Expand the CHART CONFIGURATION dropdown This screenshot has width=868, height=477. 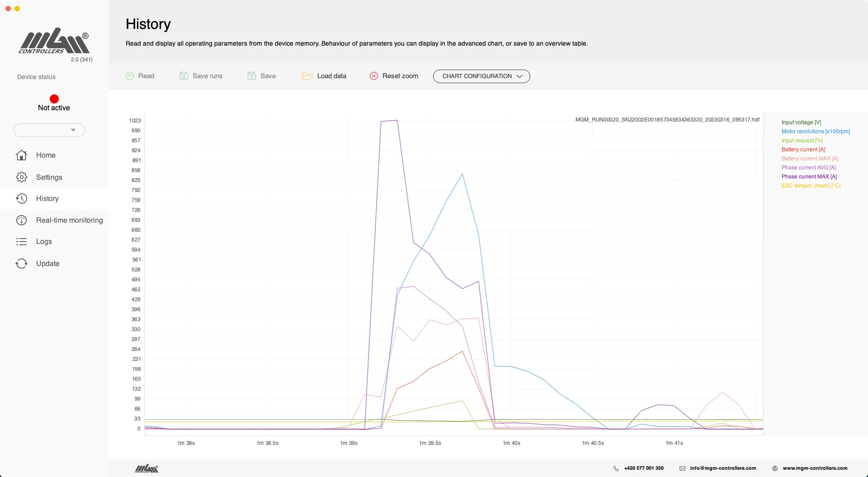click(x=481, y=76)
